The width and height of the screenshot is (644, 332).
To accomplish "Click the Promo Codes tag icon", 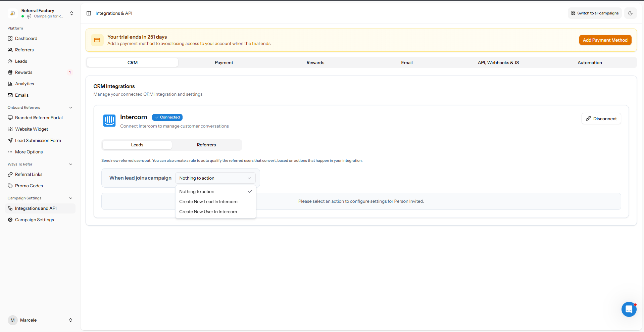I will point(10,186).
